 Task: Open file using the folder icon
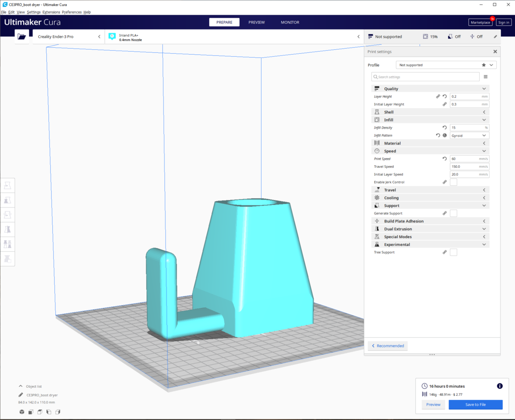pyautogui.click(x=22, y=36)
